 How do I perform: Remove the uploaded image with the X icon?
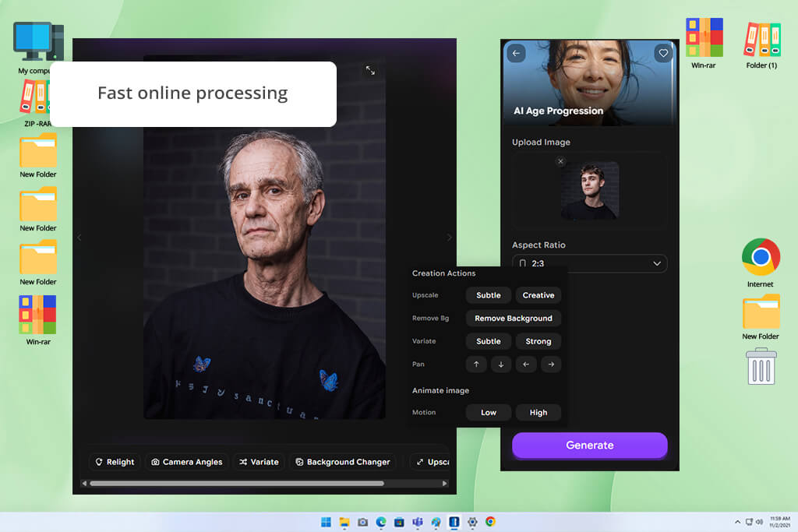[560, 161]
